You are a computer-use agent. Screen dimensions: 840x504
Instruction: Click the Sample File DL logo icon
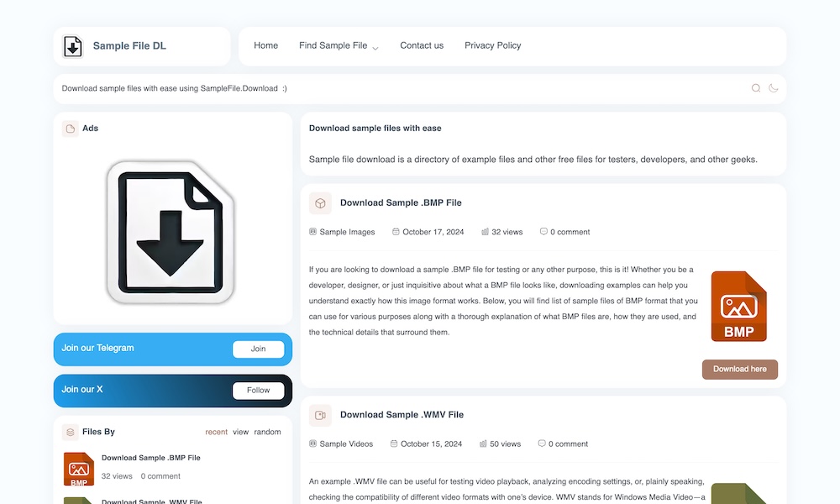coord(73,46)
